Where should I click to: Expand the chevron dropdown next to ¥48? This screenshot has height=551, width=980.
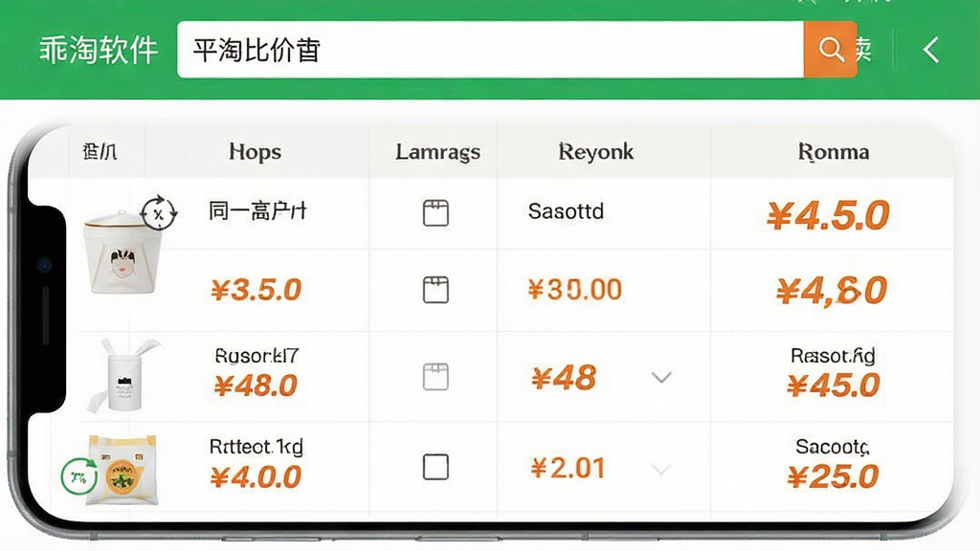[x=661, y=377]
